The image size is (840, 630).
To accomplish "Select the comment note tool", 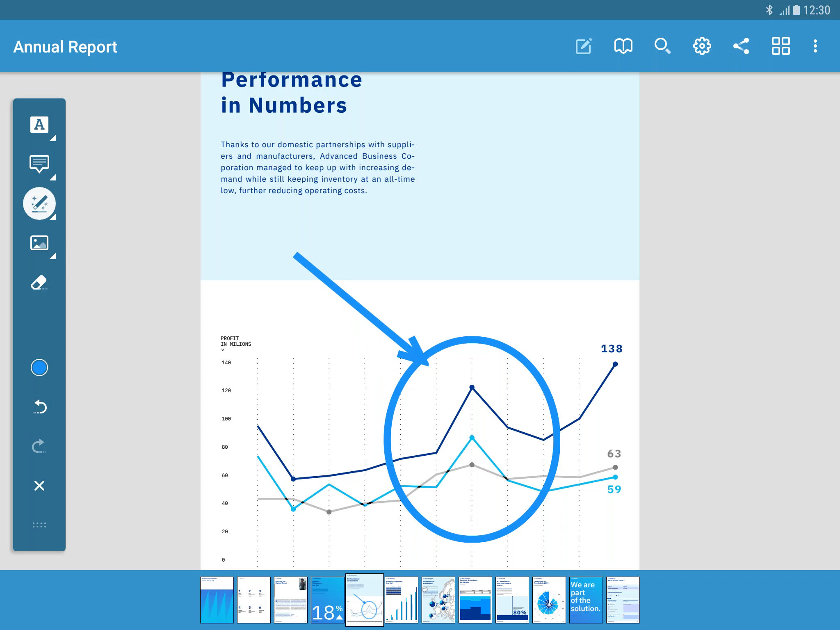I will pos(39,164).
